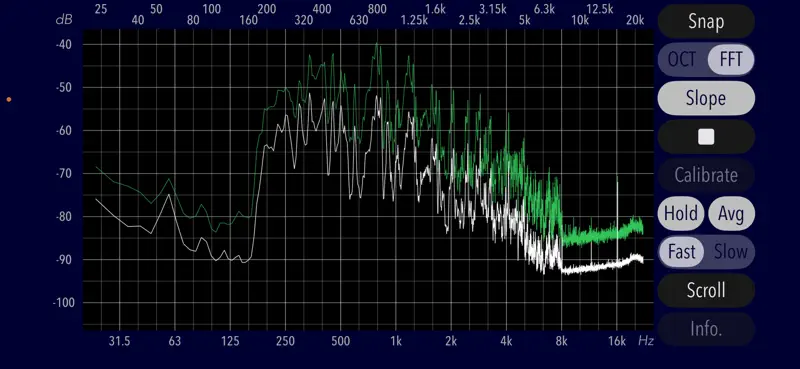800x369 pixels.
Task: Open the Calibrate option
Action: [x=706, y=175]
